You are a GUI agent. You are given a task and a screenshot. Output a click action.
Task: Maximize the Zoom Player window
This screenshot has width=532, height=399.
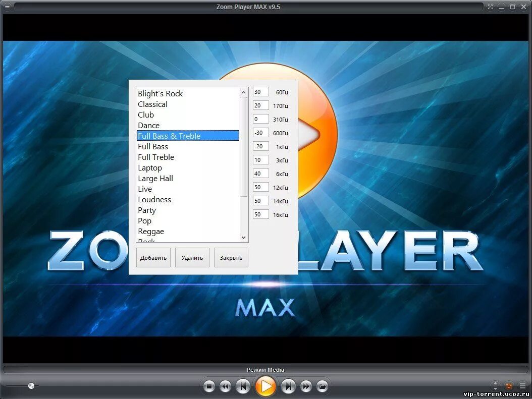[x=513, y=7]
